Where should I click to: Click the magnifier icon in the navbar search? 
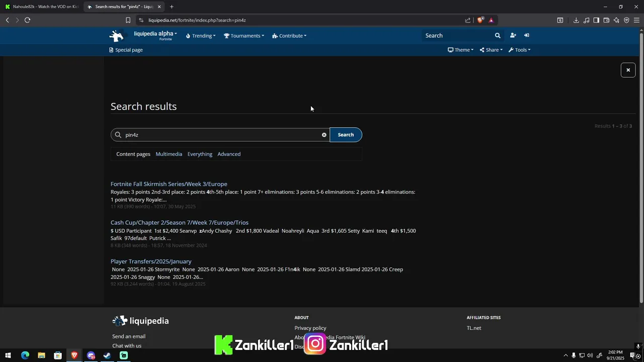tap(498, 36)
